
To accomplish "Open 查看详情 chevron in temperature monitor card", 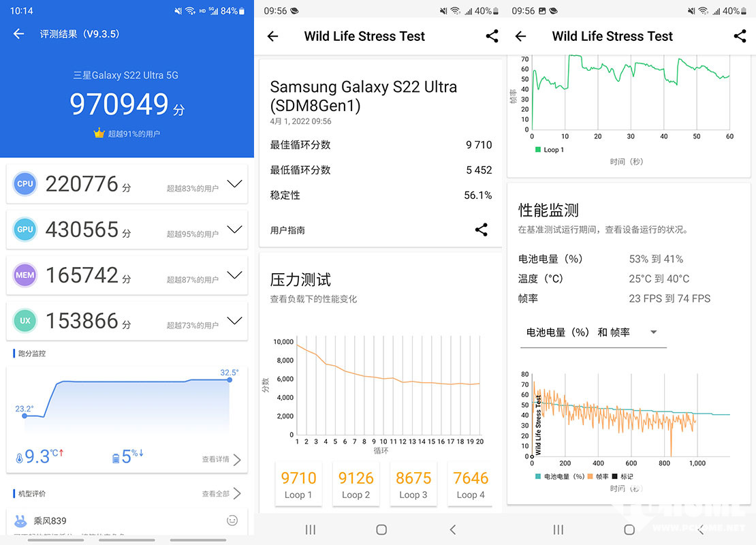I will coord(237,459).
